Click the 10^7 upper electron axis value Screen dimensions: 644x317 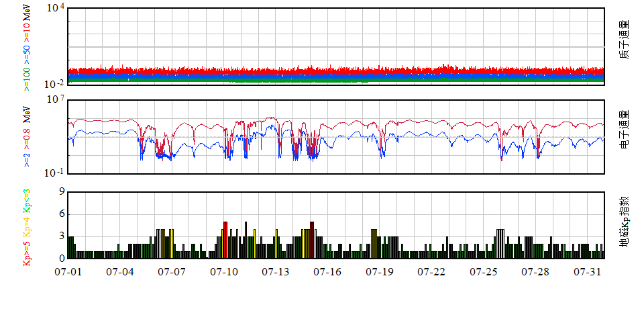56,100
